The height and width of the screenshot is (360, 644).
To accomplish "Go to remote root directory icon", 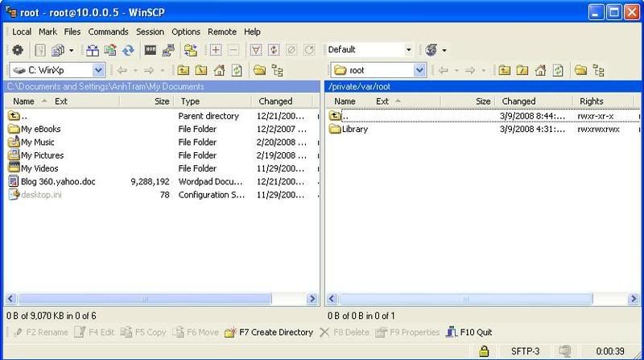I will [522, 70].
